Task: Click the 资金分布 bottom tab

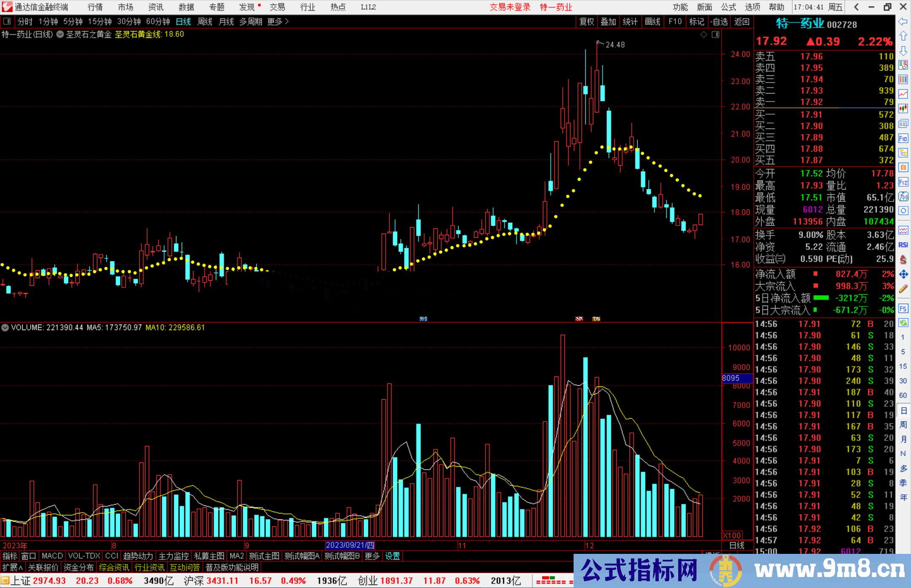Action: pyautogui.click(x=78, y=567)
